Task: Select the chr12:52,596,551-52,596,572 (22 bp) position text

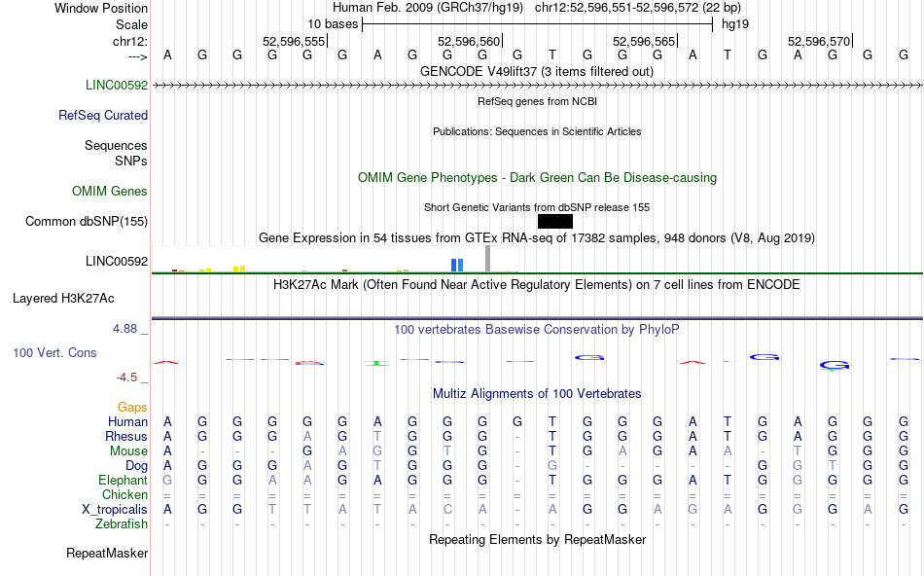Action: pos(638,8)
